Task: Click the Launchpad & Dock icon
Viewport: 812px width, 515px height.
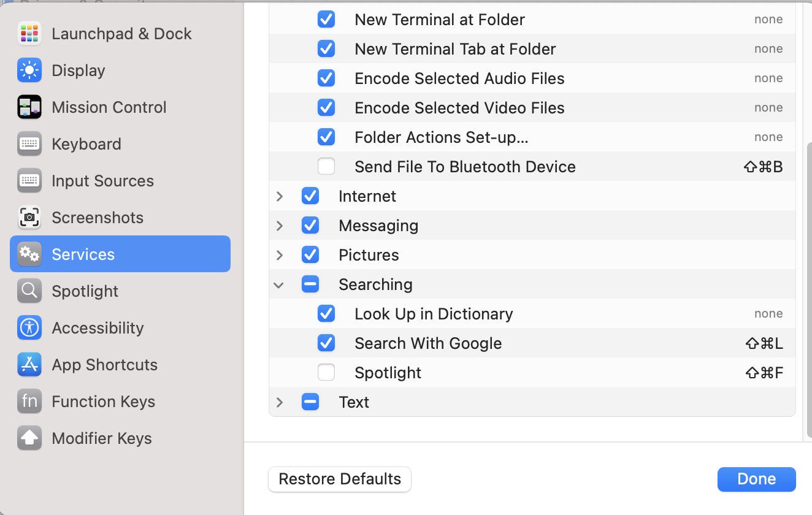Action: coord(29,34)
